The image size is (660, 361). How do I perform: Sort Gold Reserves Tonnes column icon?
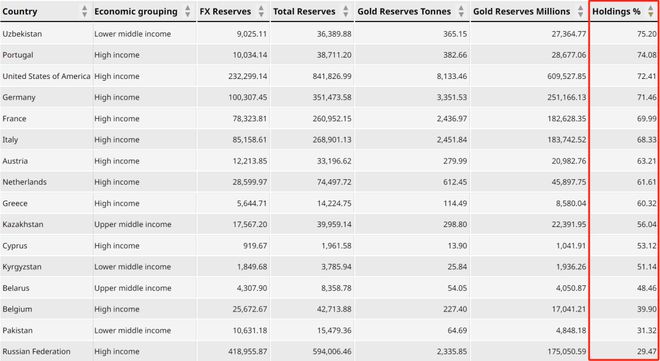(x=461, y=11)
